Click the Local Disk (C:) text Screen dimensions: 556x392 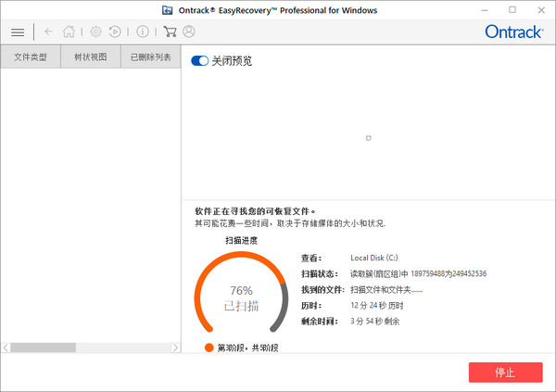coord(374,258)
